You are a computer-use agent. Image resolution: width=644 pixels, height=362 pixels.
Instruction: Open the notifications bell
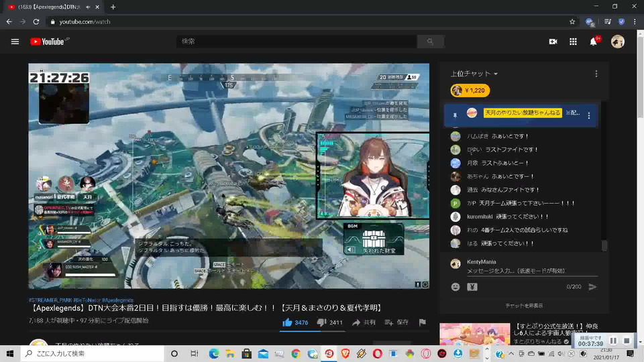[x=593, y=42]
